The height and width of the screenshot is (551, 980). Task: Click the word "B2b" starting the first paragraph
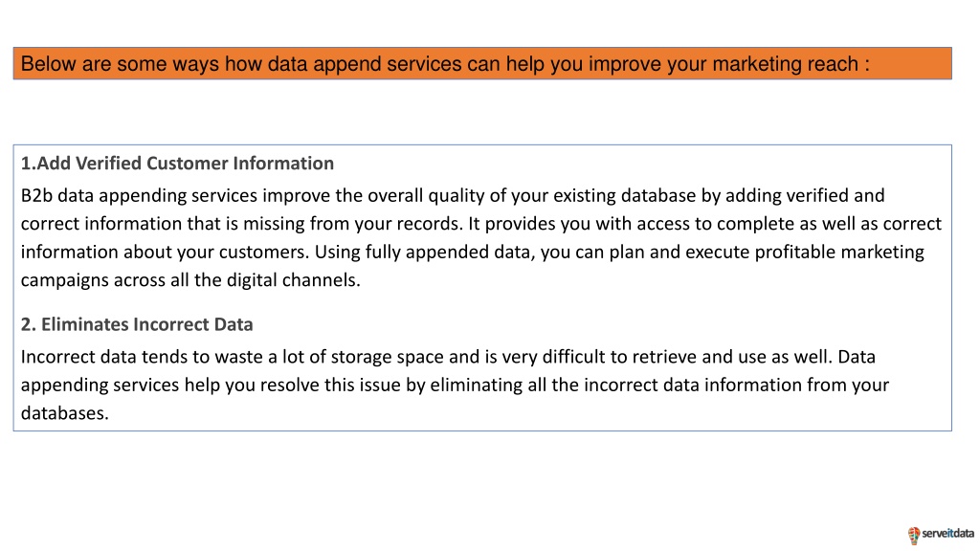(36, 195)
